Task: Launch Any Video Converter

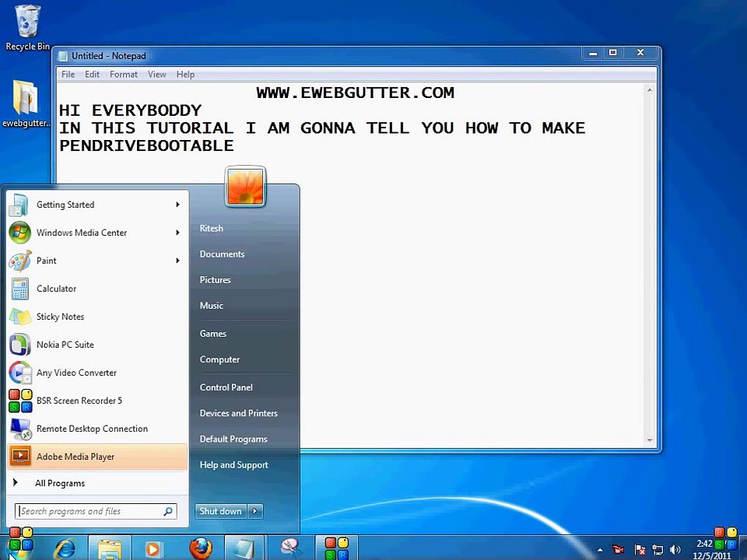Action: point(98,373)
